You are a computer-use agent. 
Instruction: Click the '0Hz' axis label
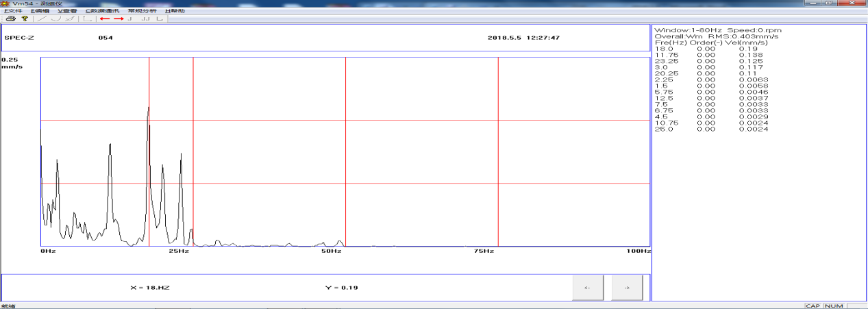click(x=48, y=251)
